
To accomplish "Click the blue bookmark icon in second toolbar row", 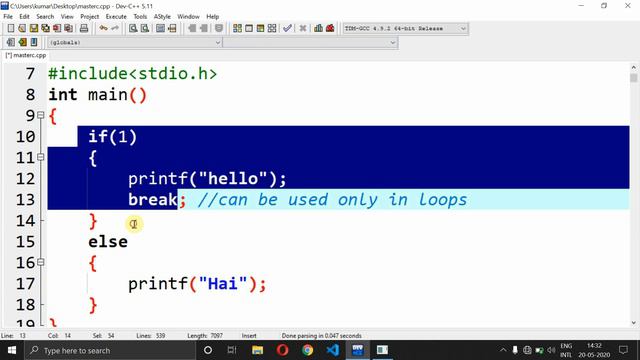I will pyautogui.click(x=34, y=42).
